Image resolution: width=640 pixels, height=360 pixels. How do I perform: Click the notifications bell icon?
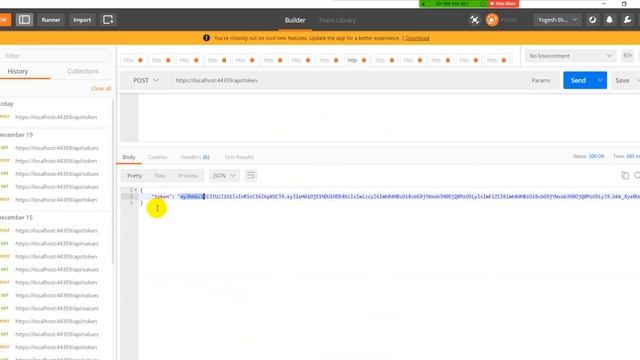(x=609, y=20)
